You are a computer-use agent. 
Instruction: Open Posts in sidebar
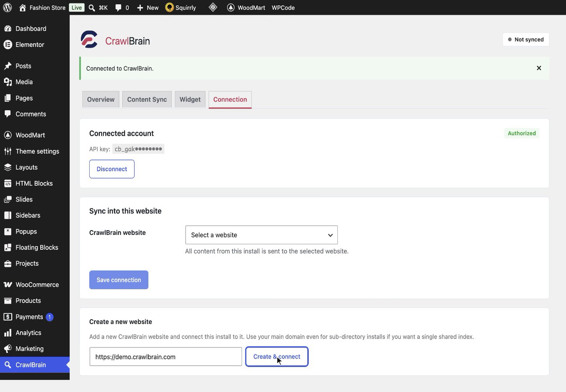click(35, 66)
